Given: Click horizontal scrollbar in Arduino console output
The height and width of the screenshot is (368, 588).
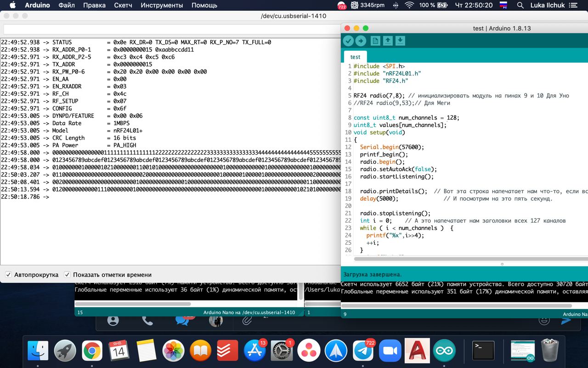Looking at the screenshot, I should pos(457,306).
